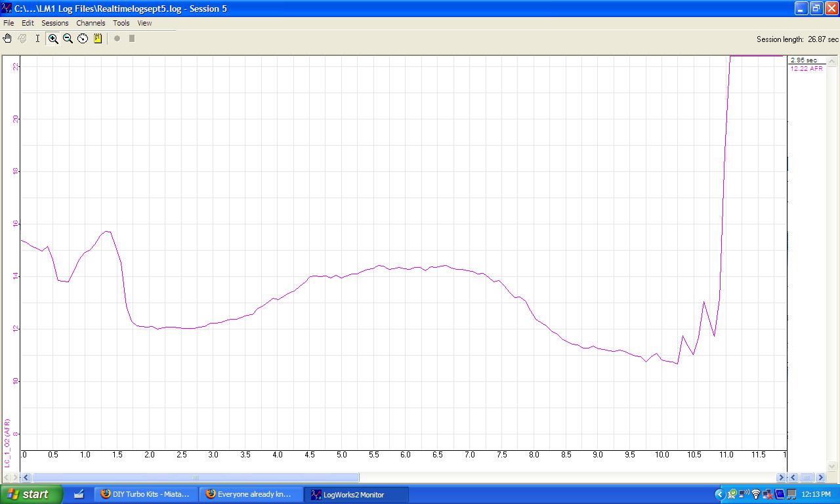Screen dimensions: 840x504
Task: Expand the Channels menu
Action: tap(91, 23)
